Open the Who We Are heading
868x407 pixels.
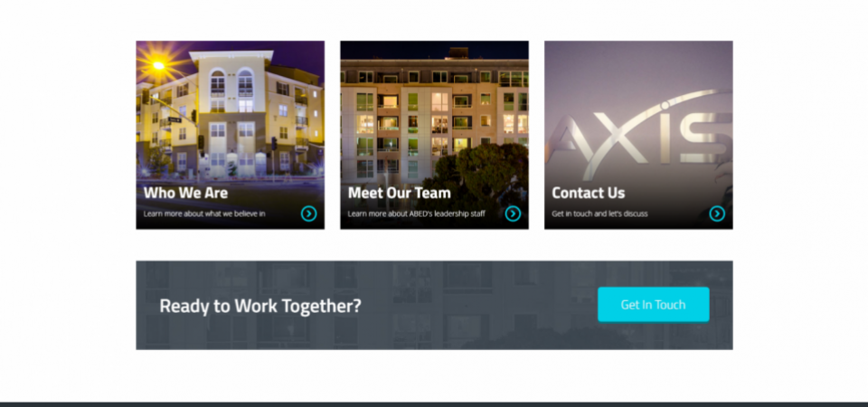pyautogui.click(x=185, y=193)
